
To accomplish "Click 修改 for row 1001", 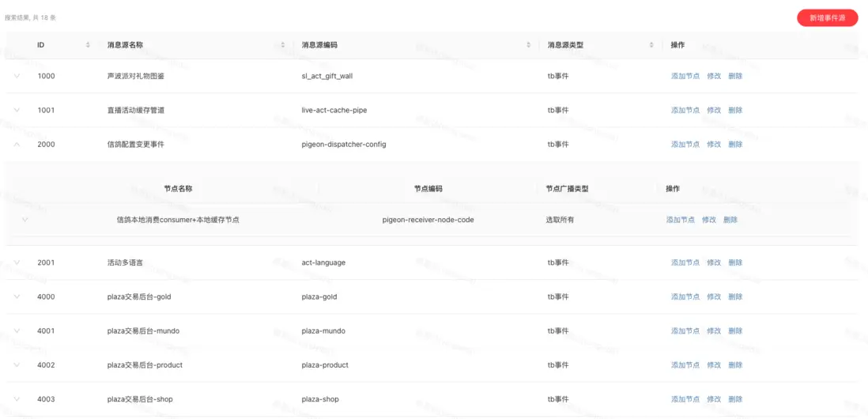I will 714,110.
